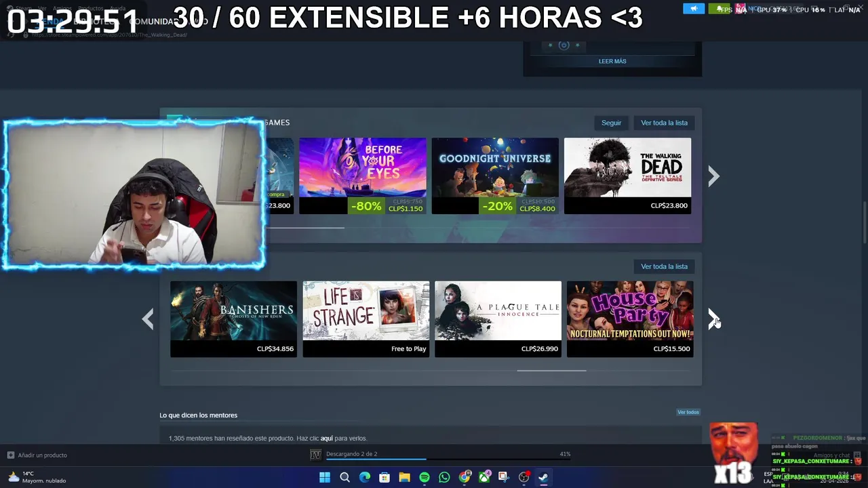
Task: Open the Life is Strange game card
Action: [x=366, y=319]
